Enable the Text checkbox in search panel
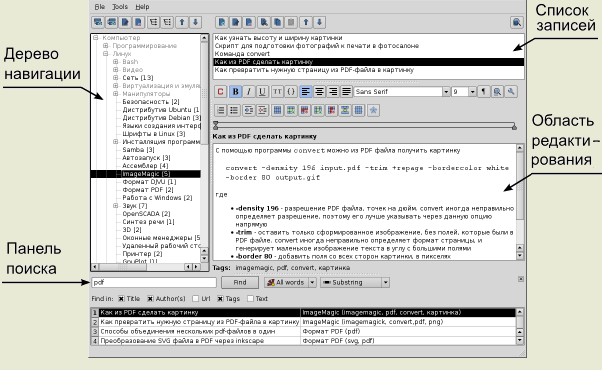 click(251, 299)
